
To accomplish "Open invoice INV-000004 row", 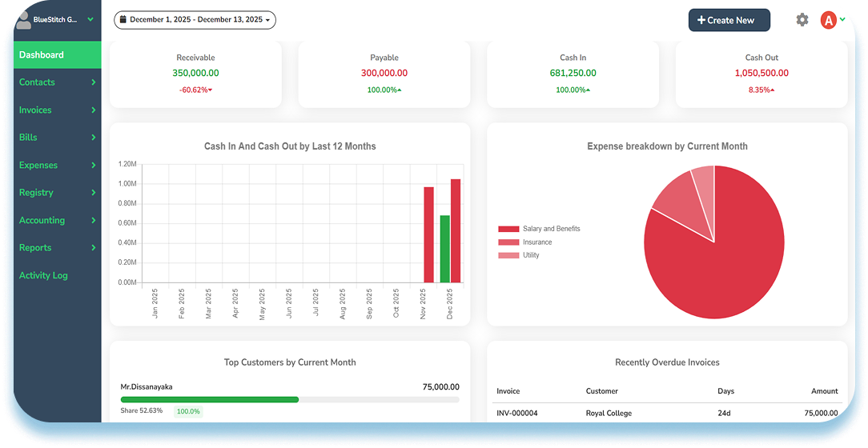I will [667, 413].
